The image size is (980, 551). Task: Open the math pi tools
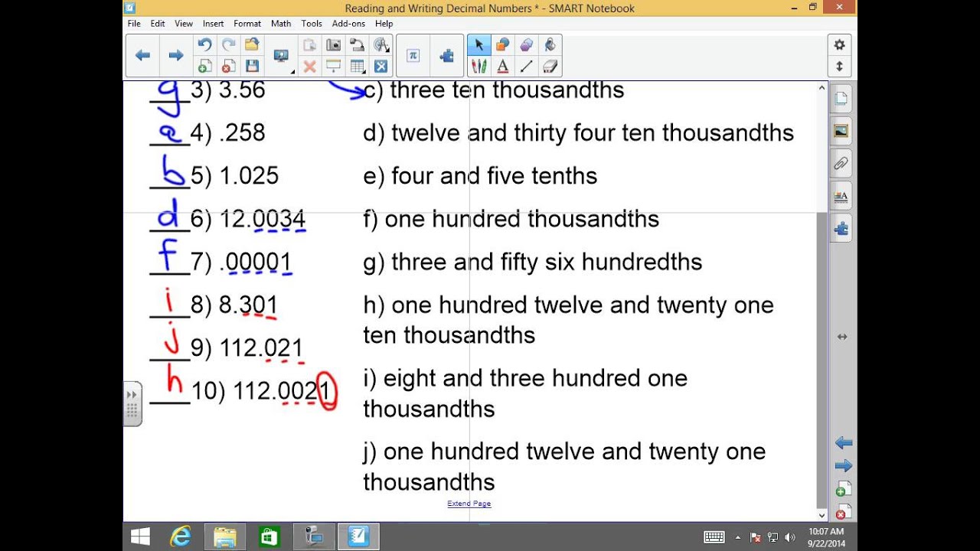413,55
